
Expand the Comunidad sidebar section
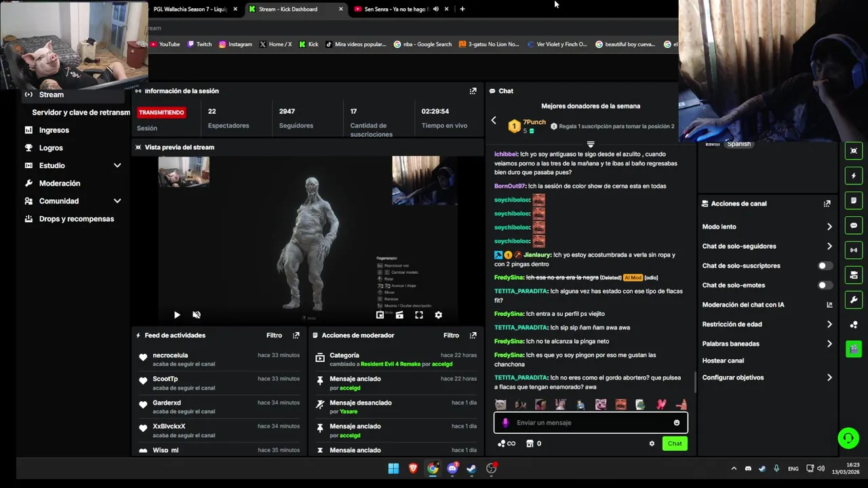[x=117, y=201]
